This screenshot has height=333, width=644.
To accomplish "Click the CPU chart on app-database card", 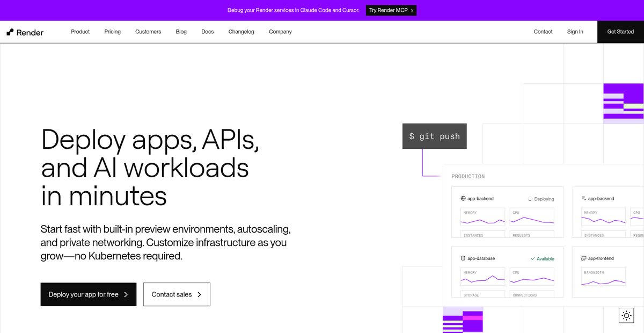I will pyautogui.click(x=532, y=276).
